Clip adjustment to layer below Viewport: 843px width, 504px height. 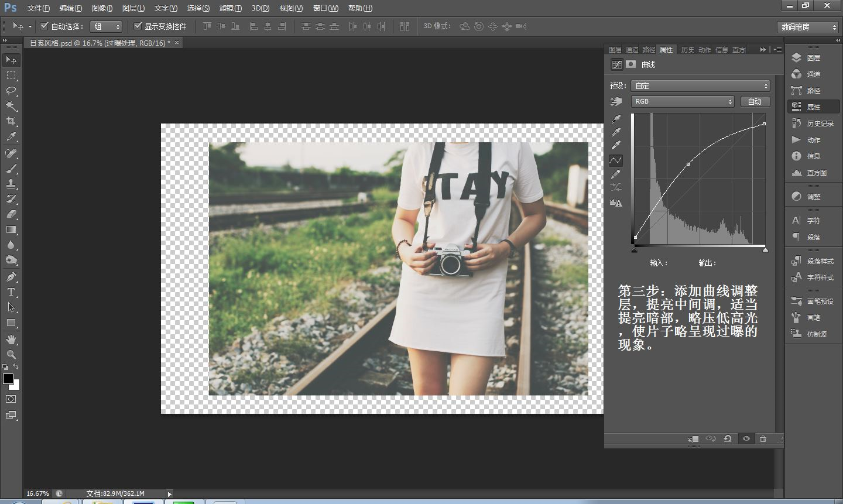click(x=694, y=438)
